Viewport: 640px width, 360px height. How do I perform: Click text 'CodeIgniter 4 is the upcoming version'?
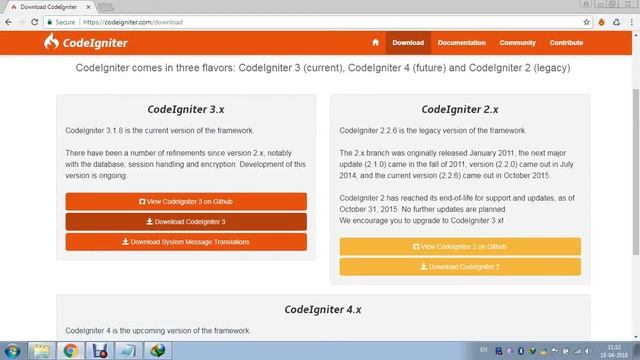[x=158, y=331]
